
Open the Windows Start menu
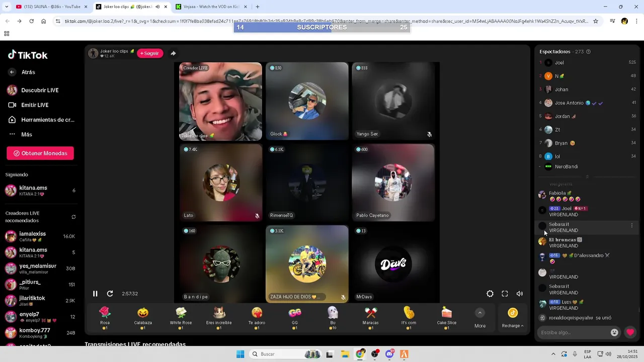coord(240,354)
